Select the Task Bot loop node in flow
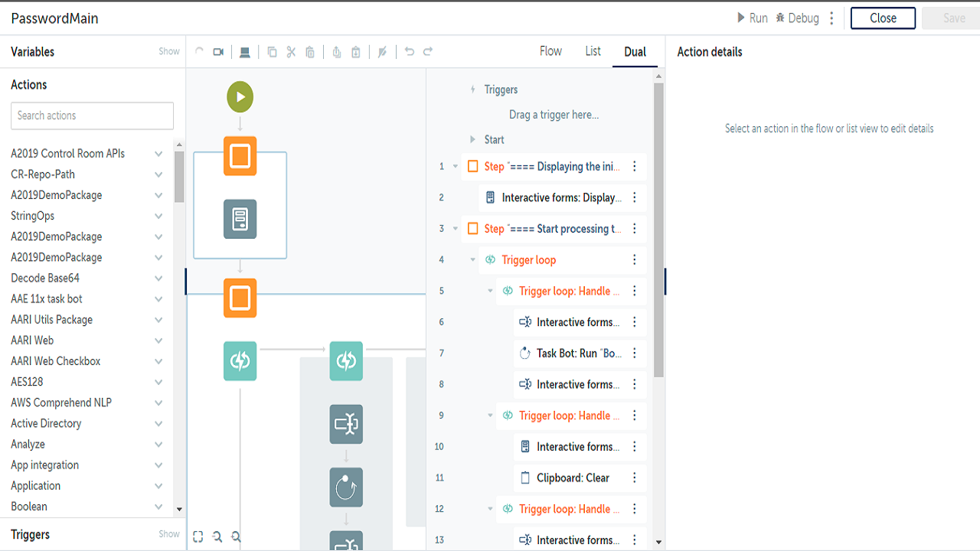This screenshot has width=980, height=551. [x=346, y=487]
